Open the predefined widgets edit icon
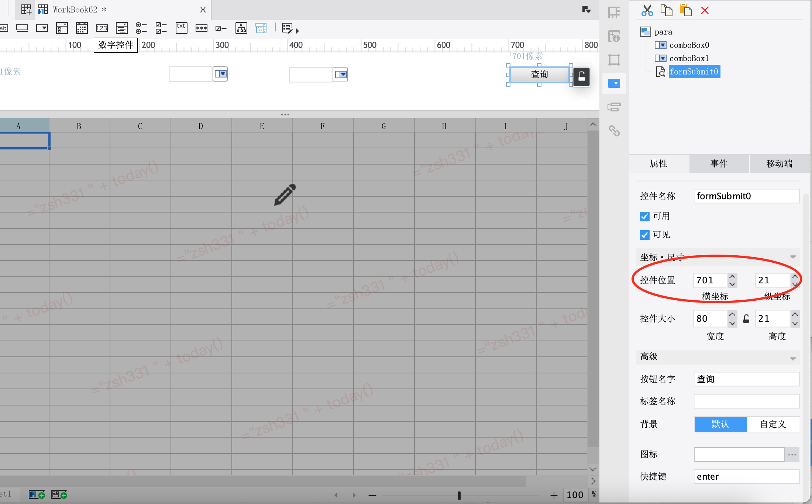This screenshot has height=504, width=812. [x=288, y=28]
